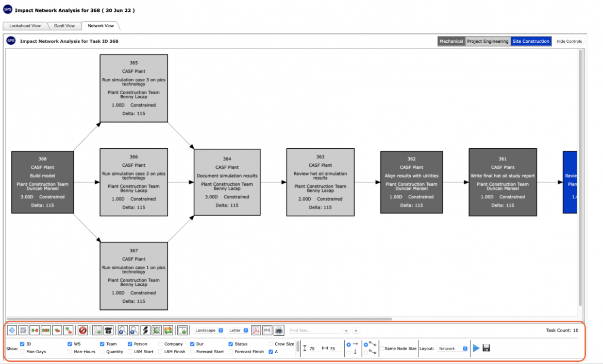
Task: Open the Letter paper size dropdown
Action: (x=238, y=330)
